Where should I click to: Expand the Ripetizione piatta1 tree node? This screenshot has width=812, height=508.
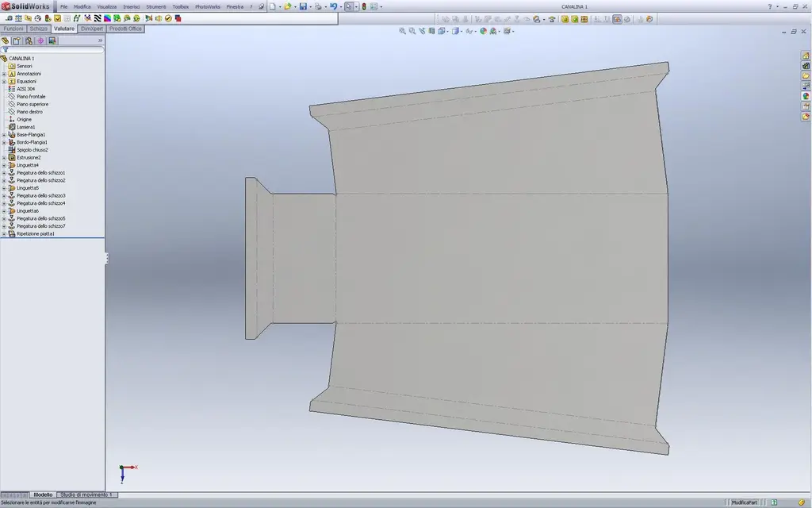4,234
